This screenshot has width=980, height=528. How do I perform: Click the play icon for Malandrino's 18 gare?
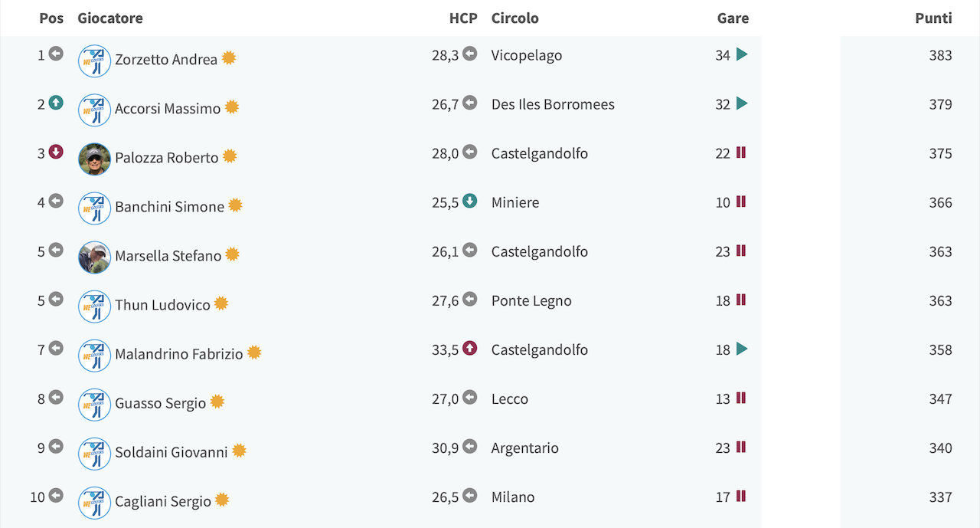coord(741,349)
